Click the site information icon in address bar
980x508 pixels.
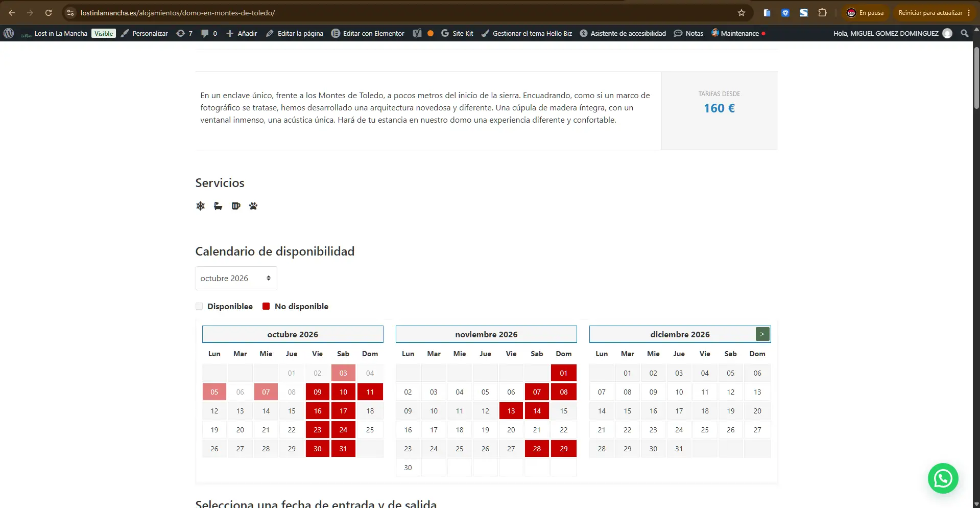(x=70, y=13)
